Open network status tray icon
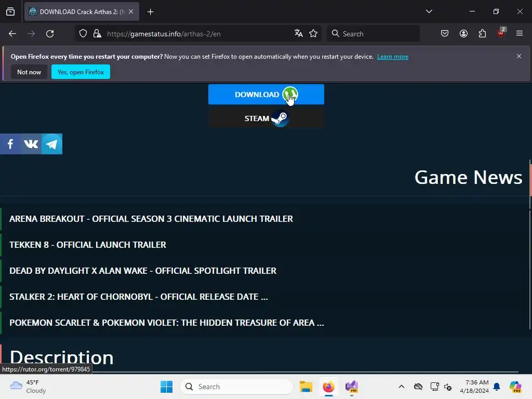Viewport: 532px width, 399px height. tap(435, 387)
